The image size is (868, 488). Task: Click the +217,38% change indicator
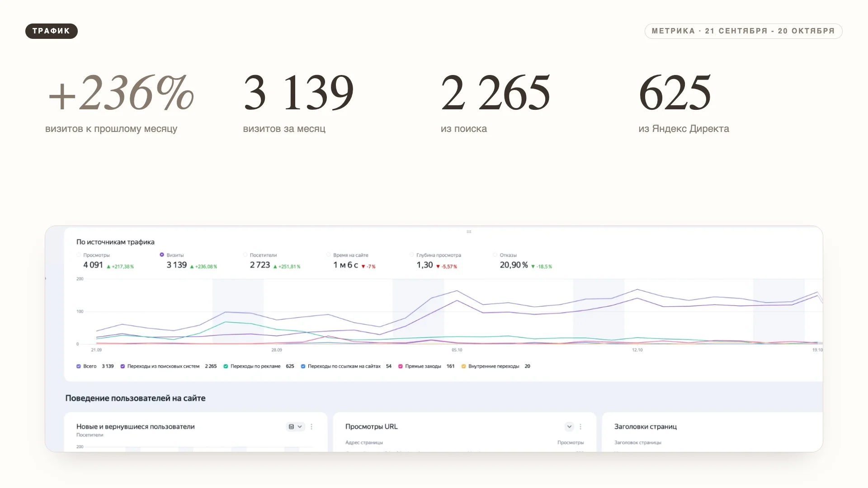coord(120,267)
